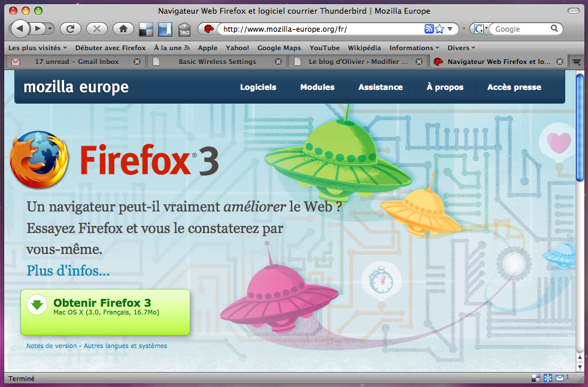Focus the Google search field
588x387 pixels.
pyautogui.click(x=522, y=29)
